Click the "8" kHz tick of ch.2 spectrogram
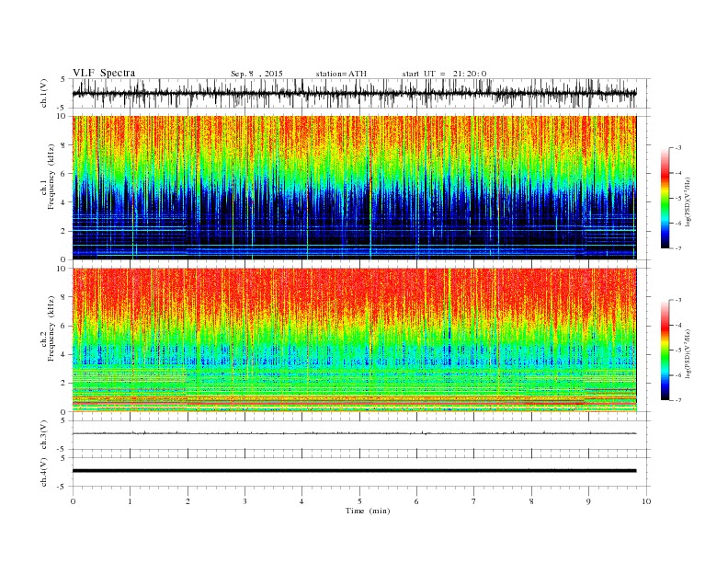This screenshot has height=563, width=728. coord(63,297)
